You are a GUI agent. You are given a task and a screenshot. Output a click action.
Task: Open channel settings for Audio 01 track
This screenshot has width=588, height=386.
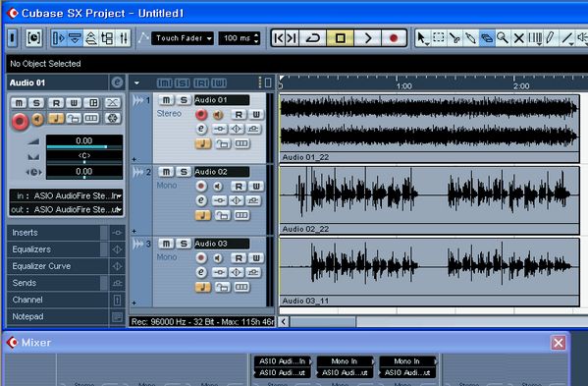201,129
